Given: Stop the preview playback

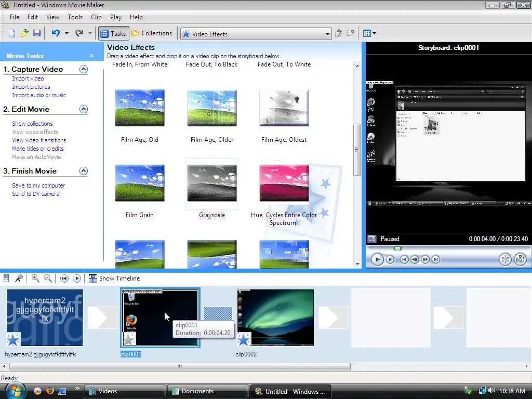Looking at the screenshot, I should pos(390,260).
